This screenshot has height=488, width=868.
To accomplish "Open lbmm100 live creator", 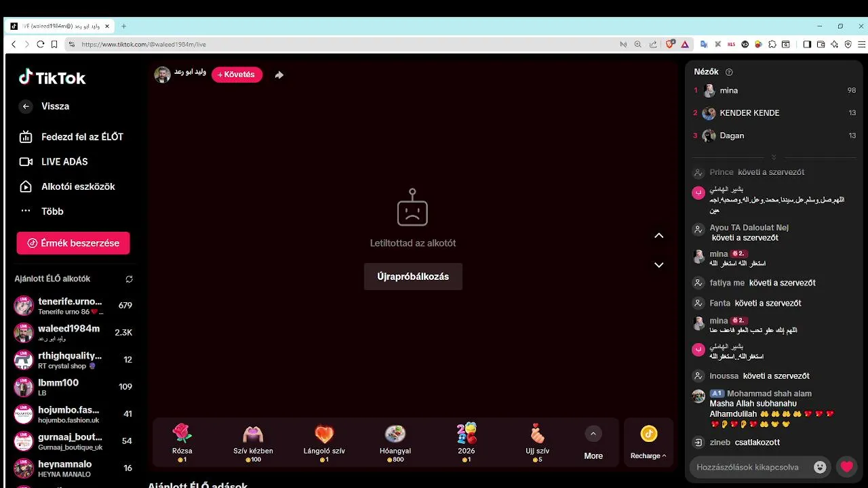I will tap(73, 387).
